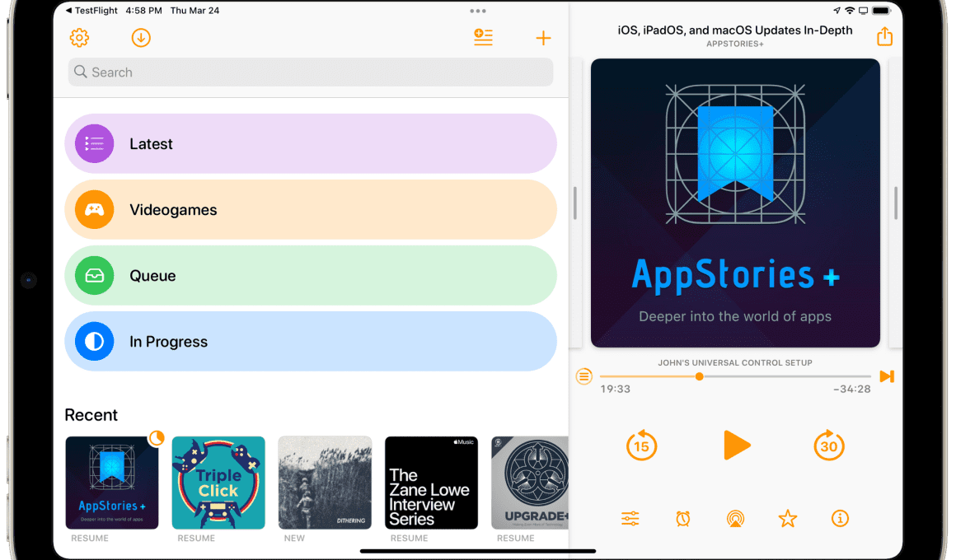Skip forward 30 seconds
Image resolution: width=956 pixels, height=560 pixels.
(828, 446)
